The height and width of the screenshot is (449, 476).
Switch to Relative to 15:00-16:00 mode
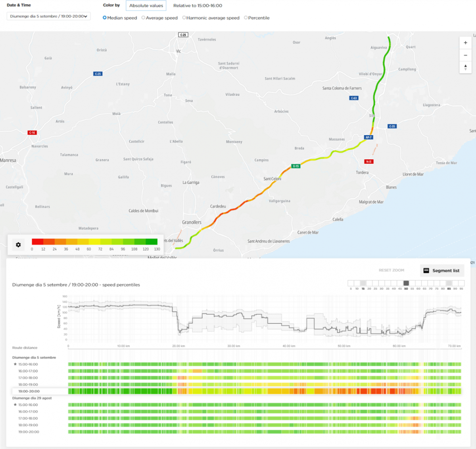(x=197, y=5)
